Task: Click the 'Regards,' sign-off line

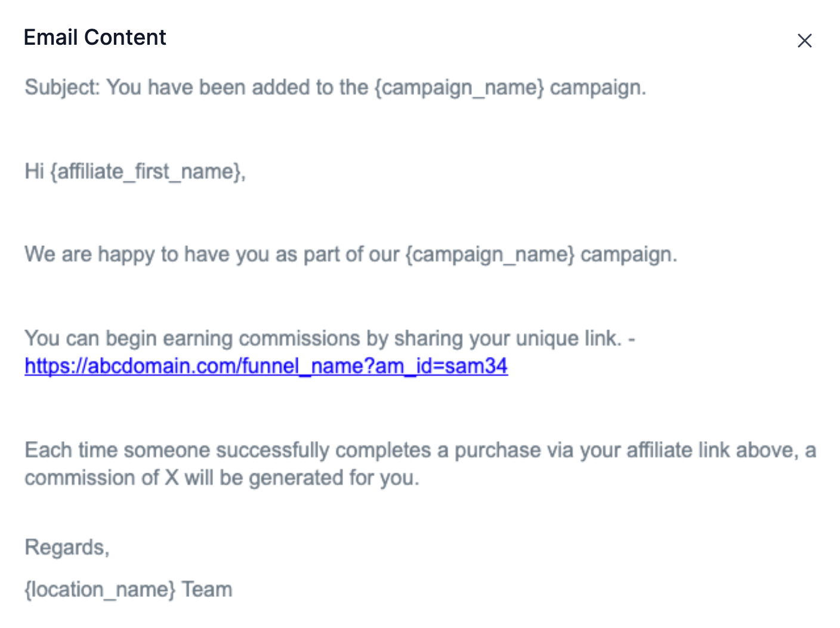Action: [67, 547]
